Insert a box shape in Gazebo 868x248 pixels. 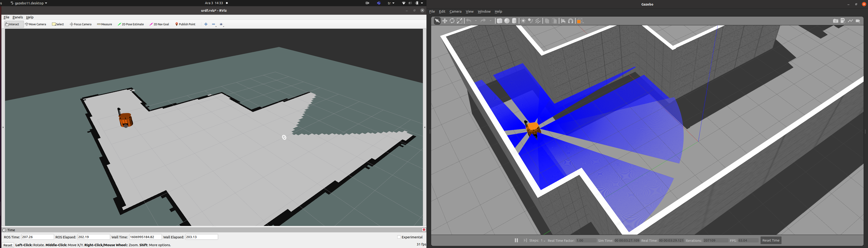coord(499,21)
